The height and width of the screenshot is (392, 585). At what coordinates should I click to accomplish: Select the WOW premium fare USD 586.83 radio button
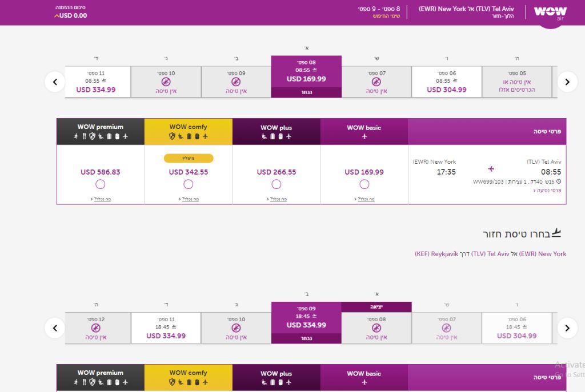[x=101, y=184]
